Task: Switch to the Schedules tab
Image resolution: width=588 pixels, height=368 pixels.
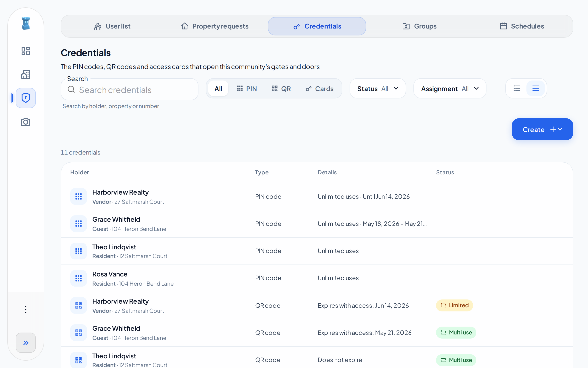Action: click(522, 26)
